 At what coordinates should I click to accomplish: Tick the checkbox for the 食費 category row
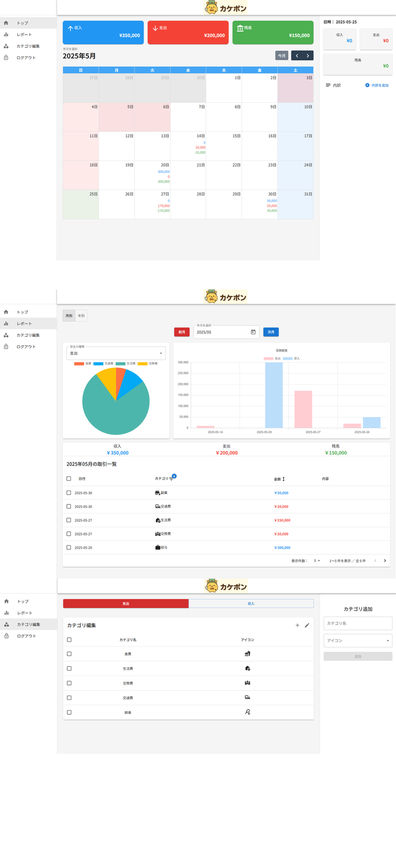click(69, 654)
